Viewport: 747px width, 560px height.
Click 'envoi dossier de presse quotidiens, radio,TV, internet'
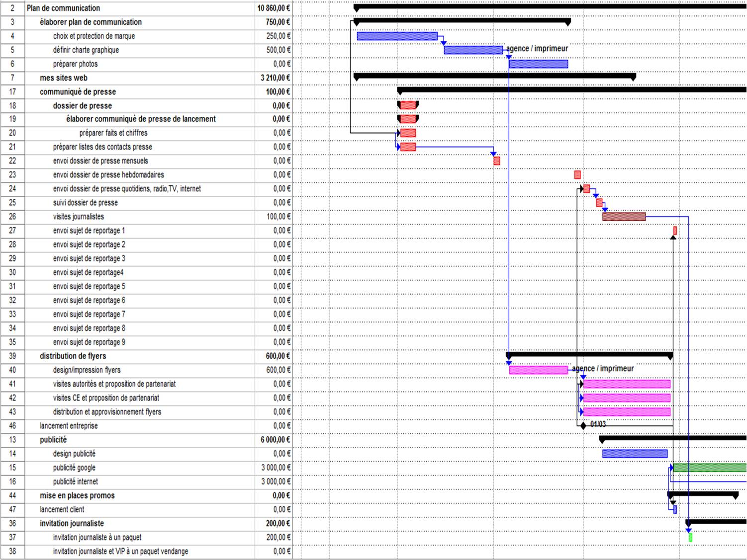tap(127, 188)
